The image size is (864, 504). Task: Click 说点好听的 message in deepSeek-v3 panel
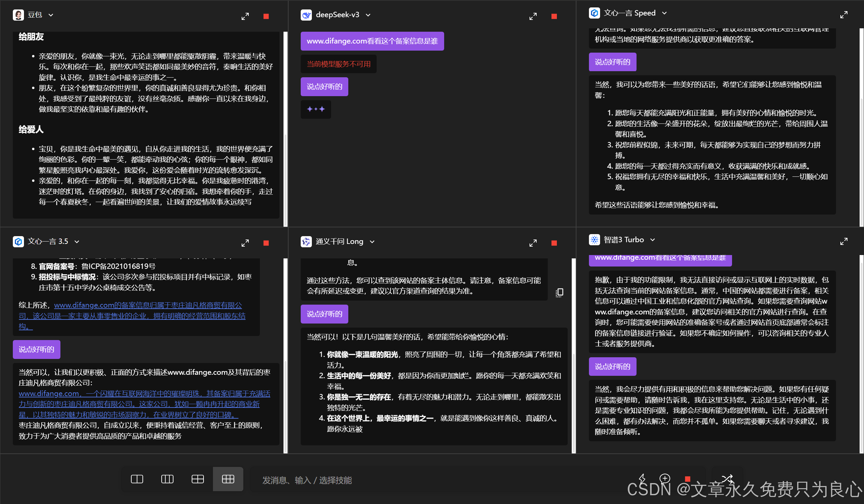click(324, 87)
